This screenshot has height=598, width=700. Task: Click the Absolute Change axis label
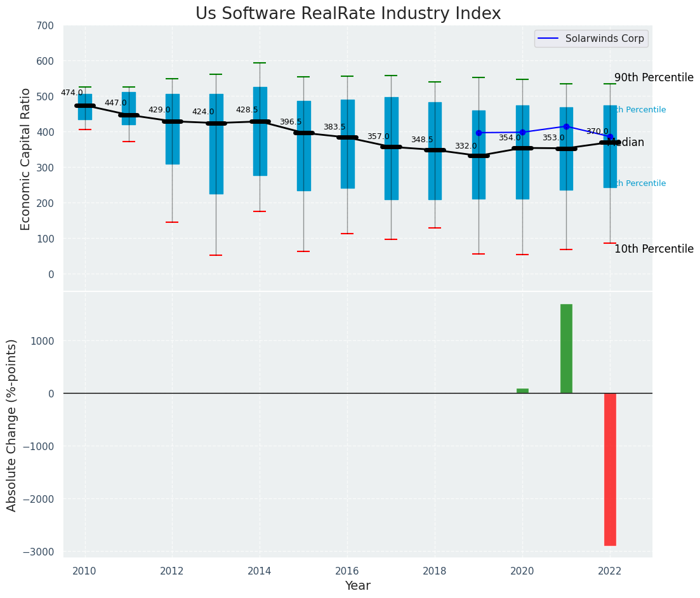(x=11, y=425)
